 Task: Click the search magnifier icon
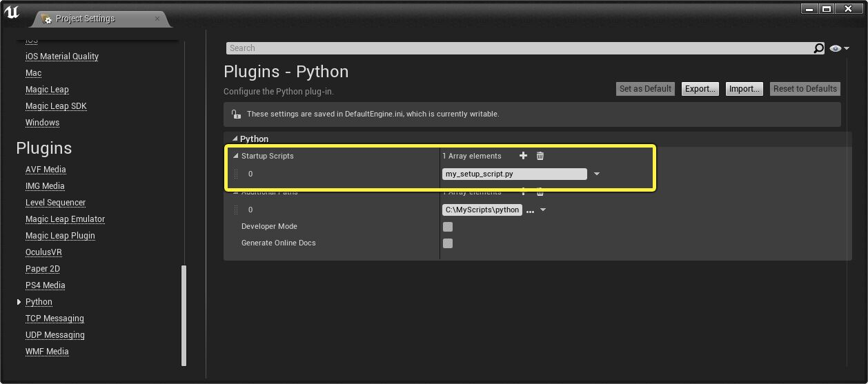point(818,48)
